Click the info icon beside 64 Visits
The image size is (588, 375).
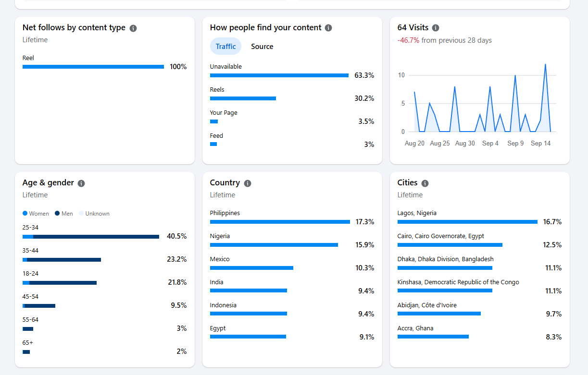click(x=436, y=28)
